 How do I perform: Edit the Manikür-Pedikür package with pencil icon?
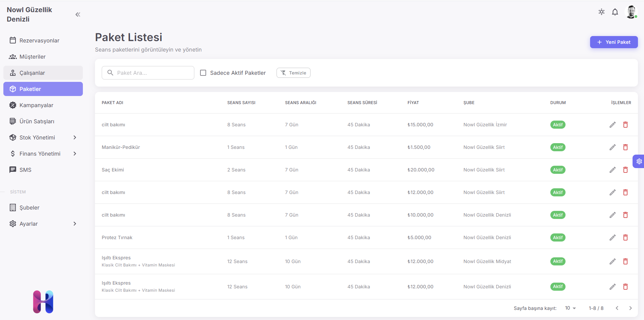coord(612,147)
